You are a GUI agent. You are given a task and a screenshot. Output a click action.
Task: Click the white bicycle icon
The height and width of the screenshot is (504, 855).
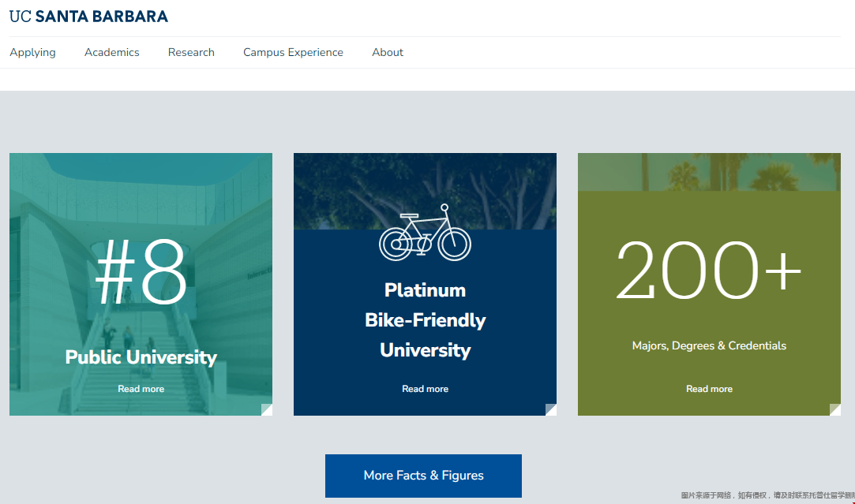point(425,233)
